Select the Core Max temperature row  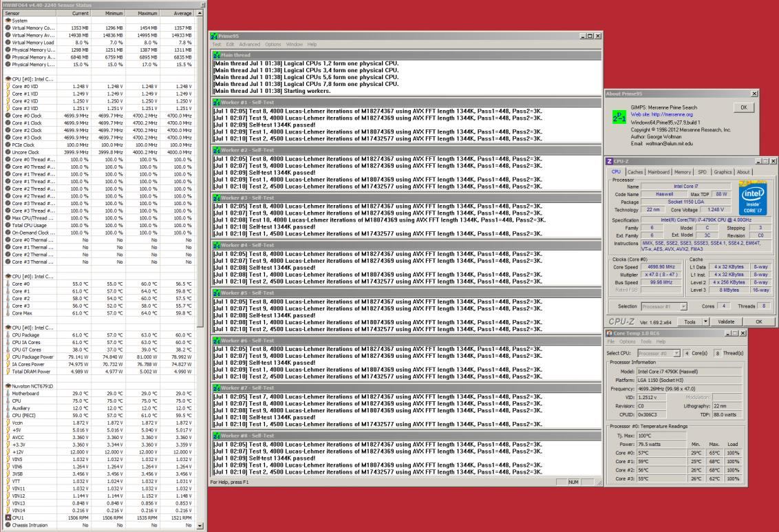[x=98, y=313]
